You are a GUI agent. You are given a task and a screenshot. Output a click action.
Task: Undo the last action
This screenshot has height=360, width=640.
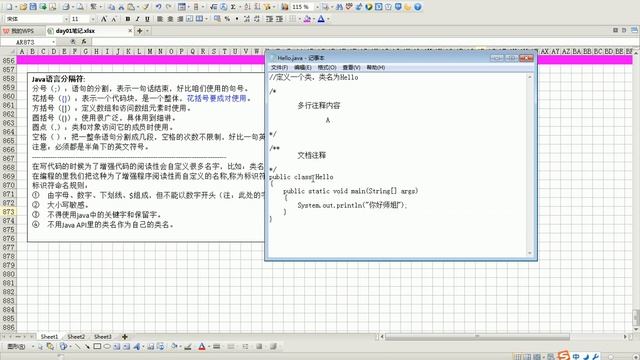coord(158,7)
